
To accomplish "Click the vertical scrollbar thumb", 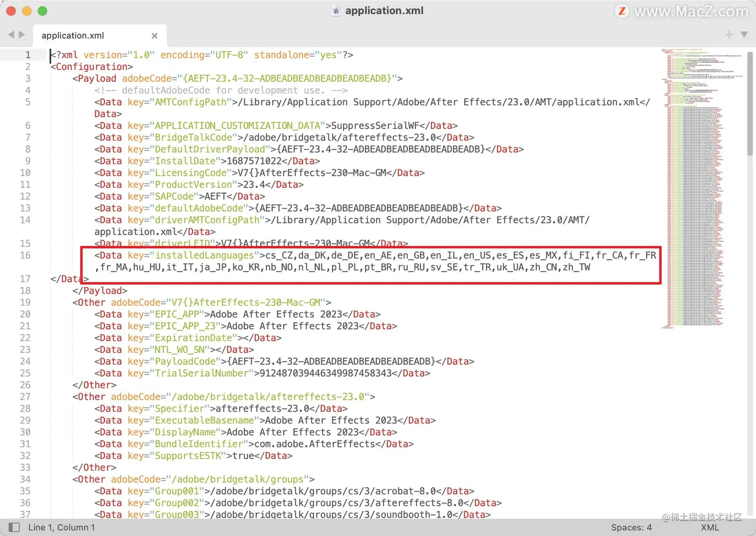I will pos(751,104).
